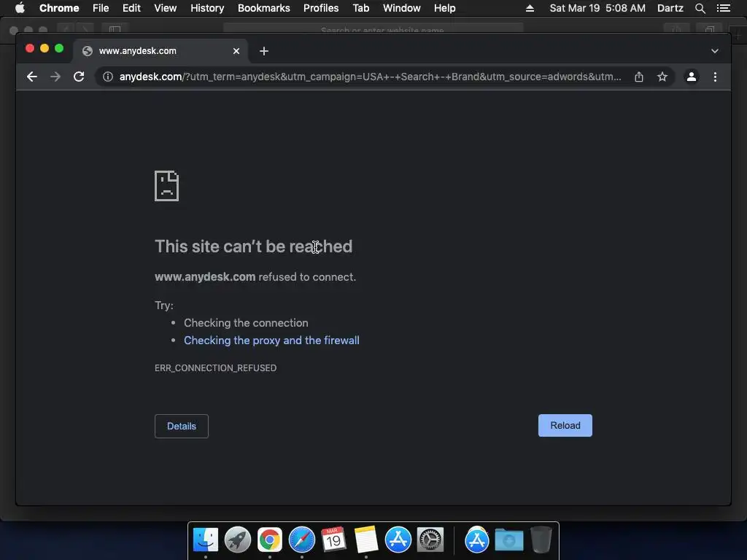Open System Preferences gear in Dock
Viewport: 747px width, 560px height.
430,540
